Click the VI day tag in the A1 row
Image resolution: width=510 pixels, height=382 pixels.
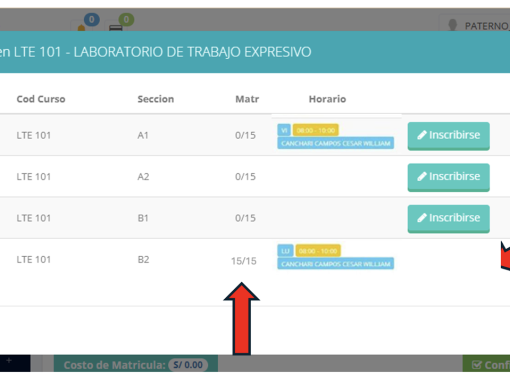284,130
